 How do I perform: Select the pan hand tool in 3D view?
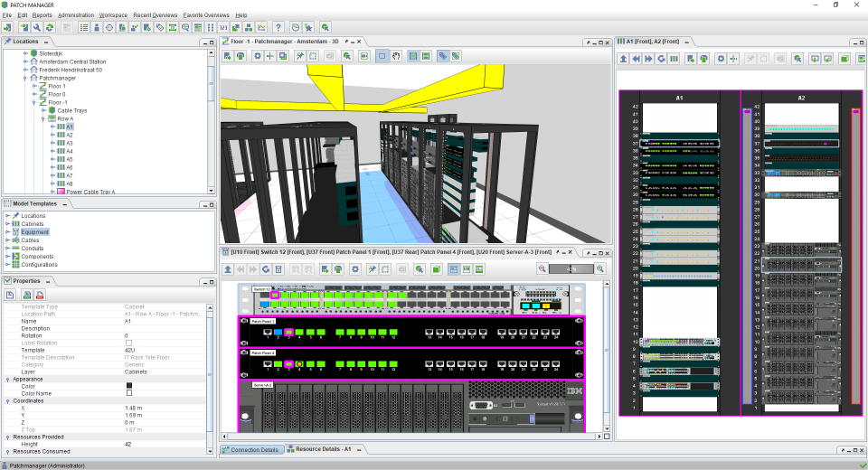click(x=396, y=56)
